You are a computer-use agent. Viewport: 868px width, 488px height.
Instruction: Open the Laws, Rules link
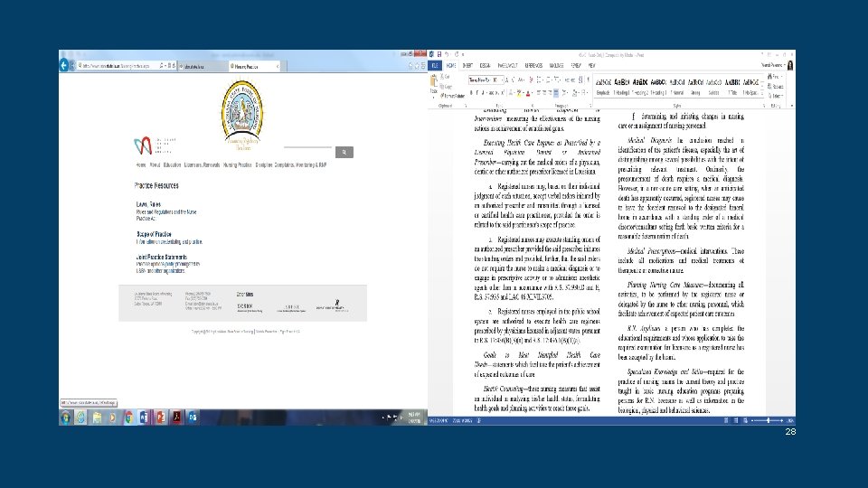tap(148, 204)
